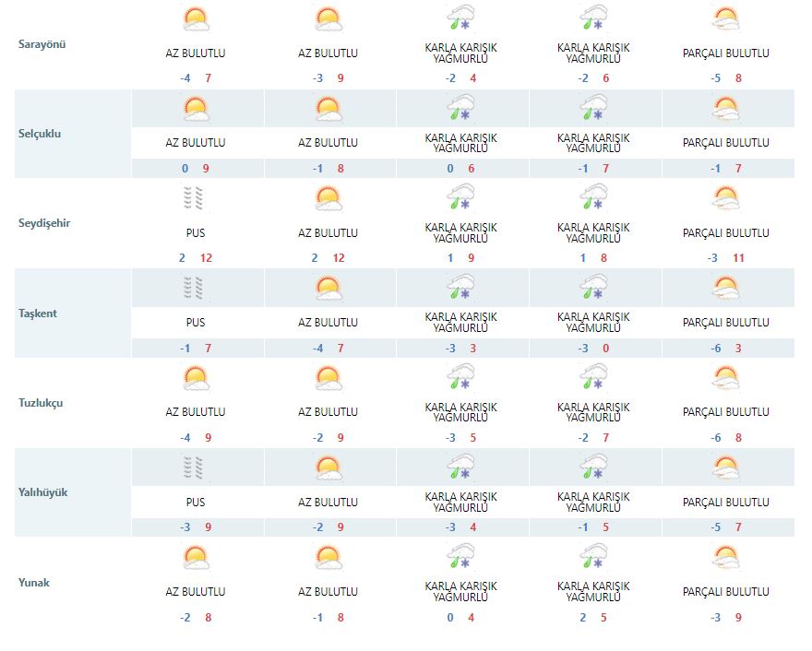Image resolution: width=812 pixels, height=651 pixels.
Task: Click Seydişehir's second-day sunny cloud icon
Action: click(328, 199)
